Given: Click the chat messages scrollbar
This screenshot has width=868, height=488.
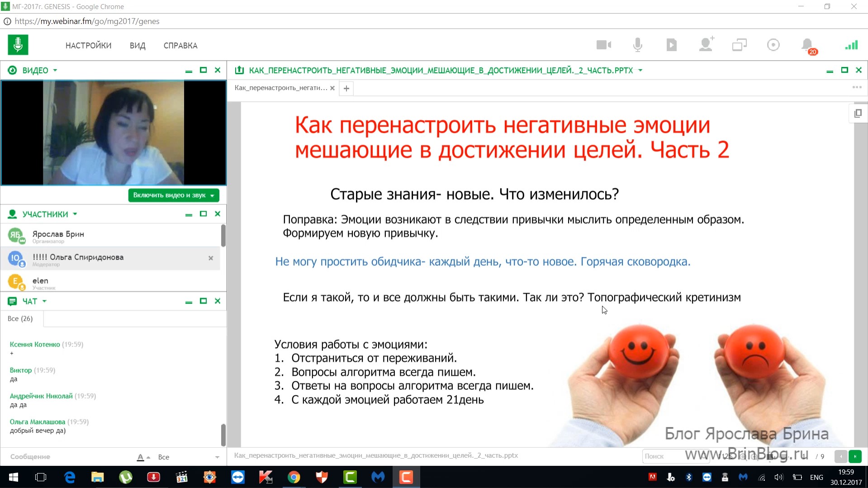Looking at the screenshot, I should (223, 435).
